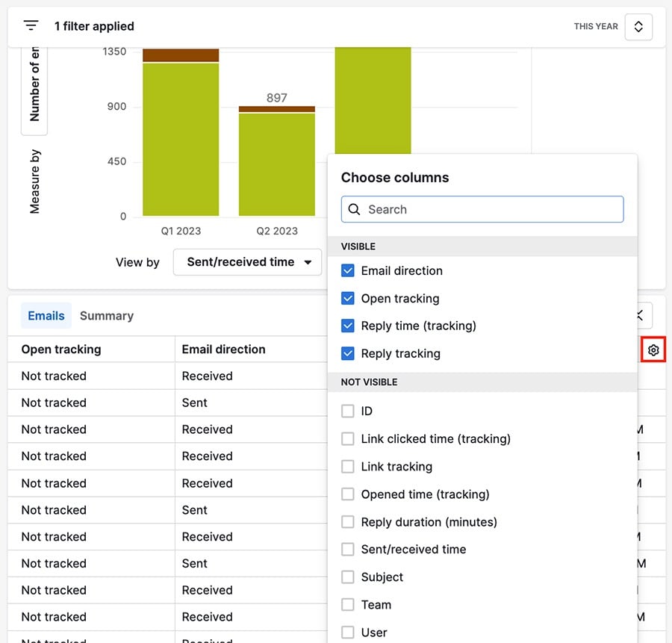Open the THIS YEAR time range selector

coord(595,26)
